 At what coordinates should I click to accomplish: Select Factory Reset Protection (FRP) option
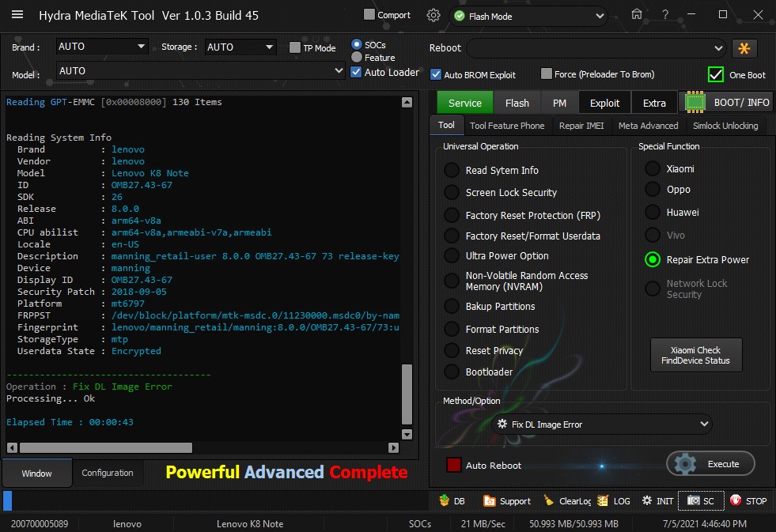pos(452,215)
